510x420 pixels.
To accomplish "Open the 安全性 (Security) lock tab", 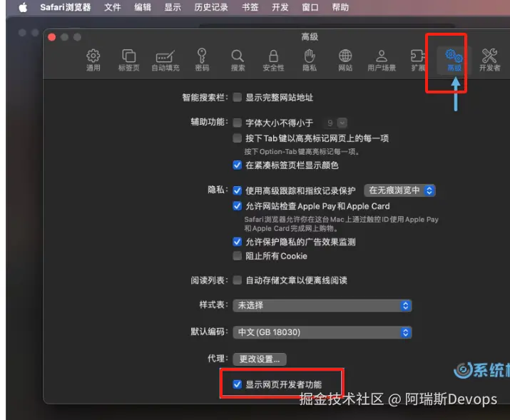I will point(273,60).
